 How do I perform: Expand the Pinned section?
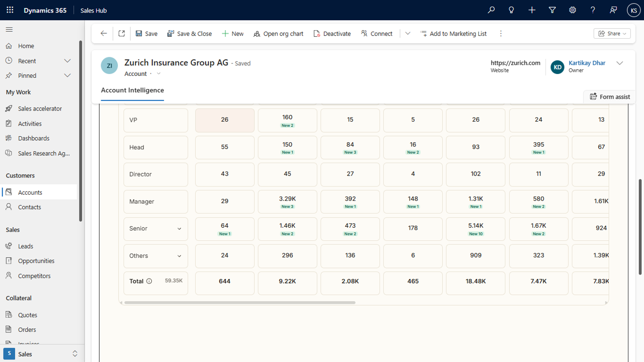[x=67, y=75]
